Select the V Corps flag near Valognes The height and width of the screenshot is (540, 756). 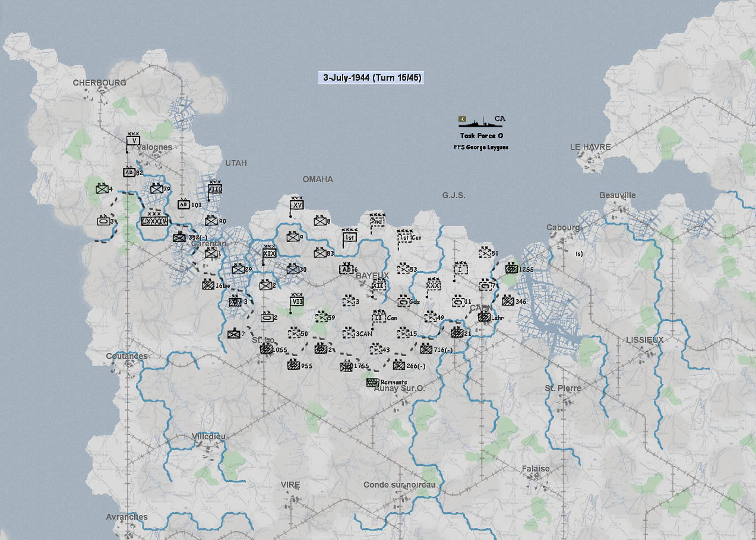(134, 142)
